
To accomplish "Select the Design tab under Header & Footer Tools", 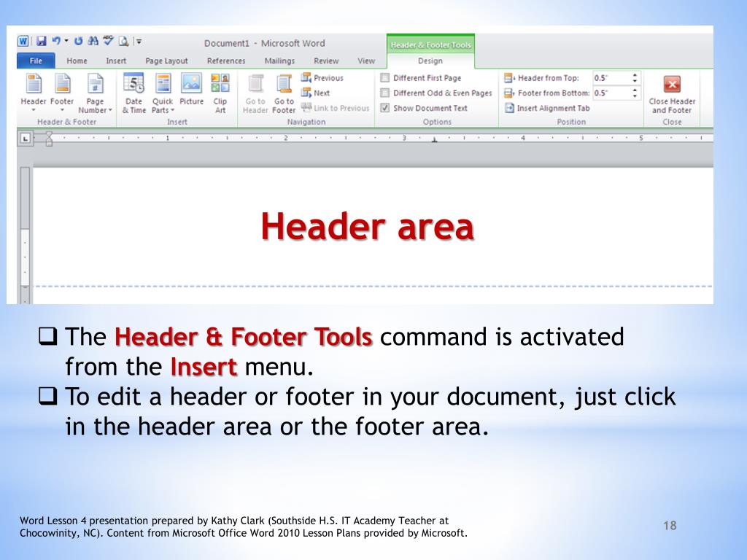I will [430, 61].
